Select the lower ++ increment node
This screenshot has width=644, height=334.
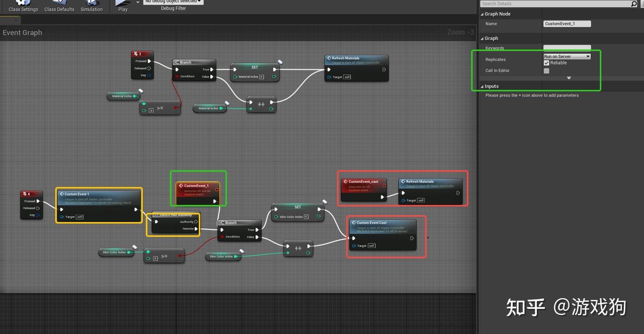tap(298, 248)
